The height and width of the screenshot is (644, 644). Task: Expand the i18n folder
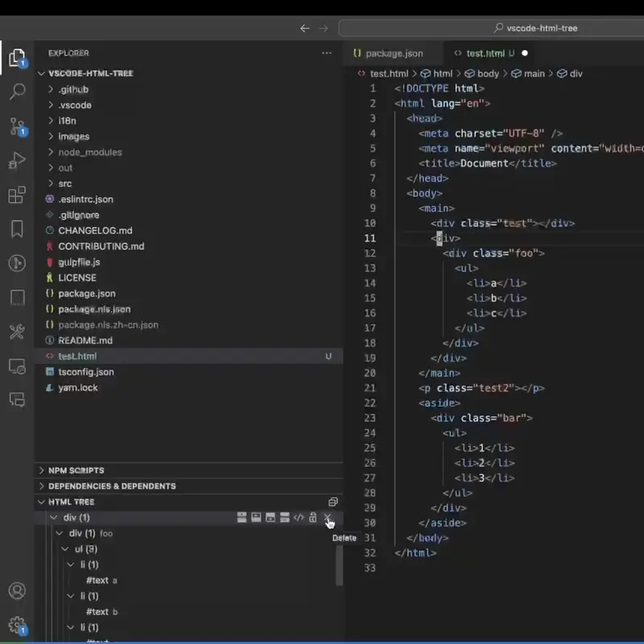[x=51, y=120]
